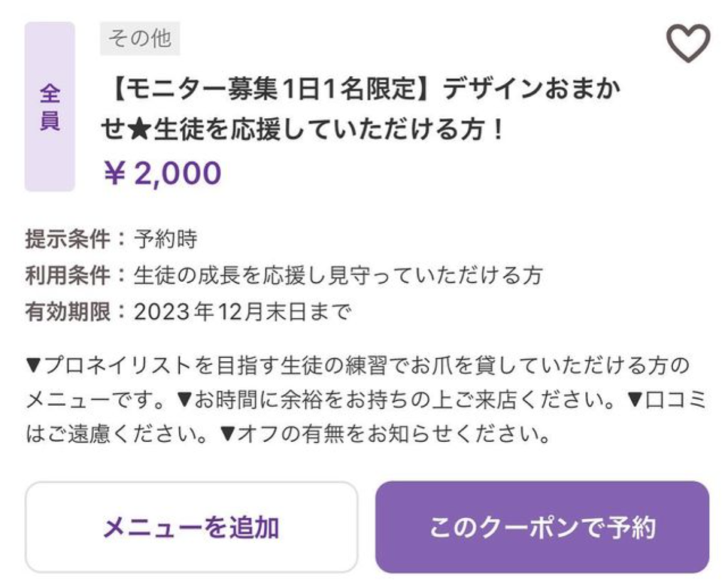Tap the heart favorite icon

point(687,43)
